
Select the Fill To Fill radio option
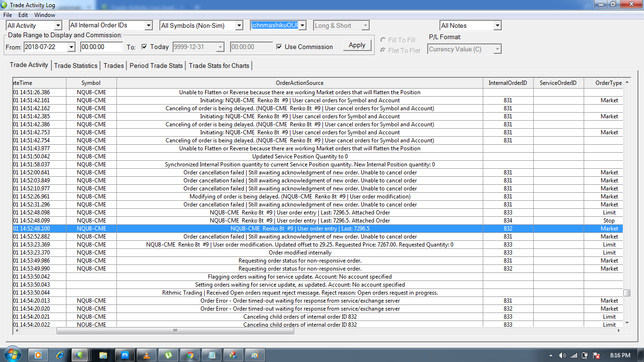point(383,40)
